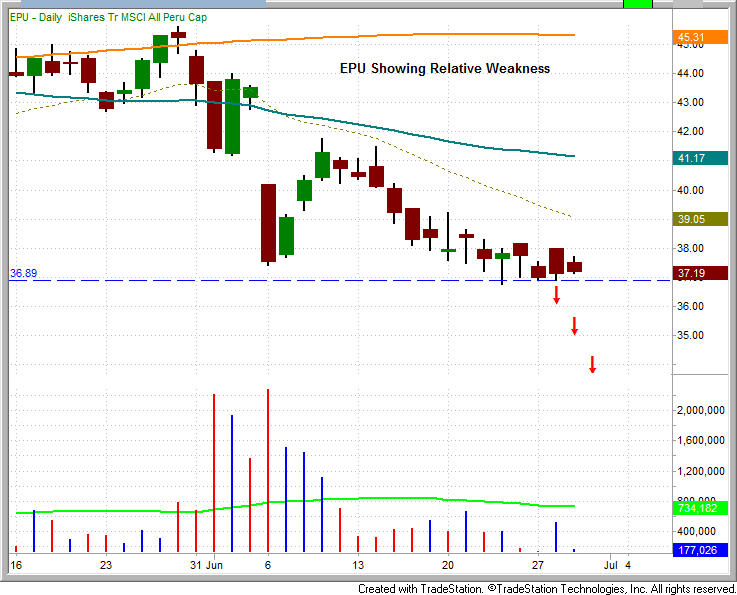737x595 pixels.
Task: Select the blue 36.89 support level label
Action: (23, 273)
